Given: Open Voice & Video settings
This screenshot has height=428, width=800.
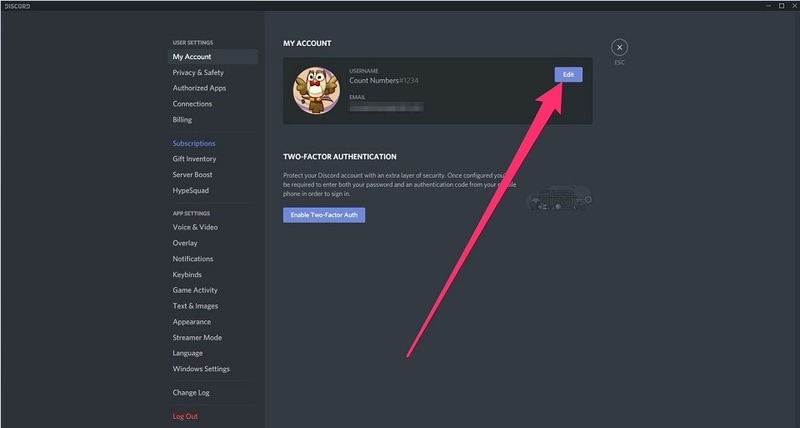Looking at the screenshot, I should [195, 227].
